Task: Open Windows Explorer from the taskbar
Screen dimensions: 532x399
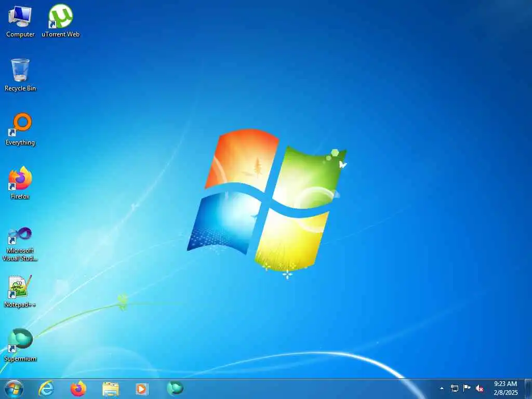Action: [x=111, y=389]
